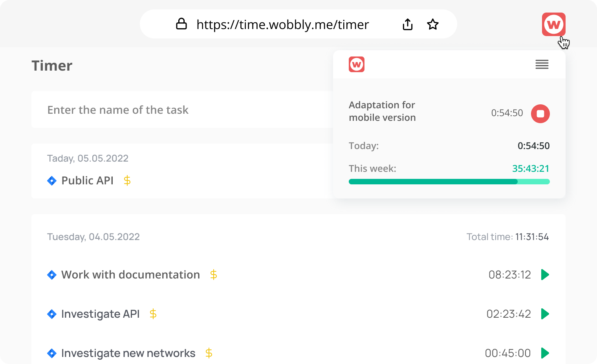Stop the running 'Adaptation for mobile version' timer
597x364 pixels.
(x=540, y=113)
